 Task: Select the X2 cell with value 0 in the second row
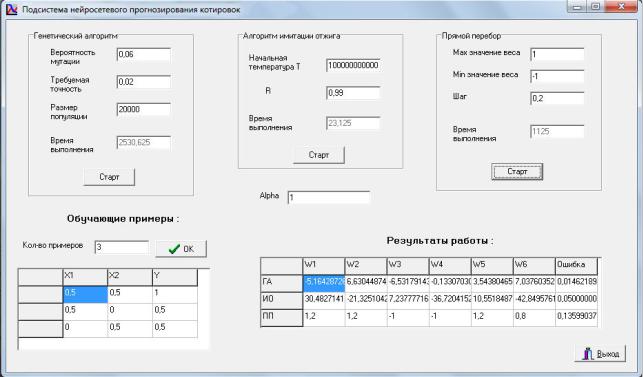pyautogui.click(x=130, y=312)
